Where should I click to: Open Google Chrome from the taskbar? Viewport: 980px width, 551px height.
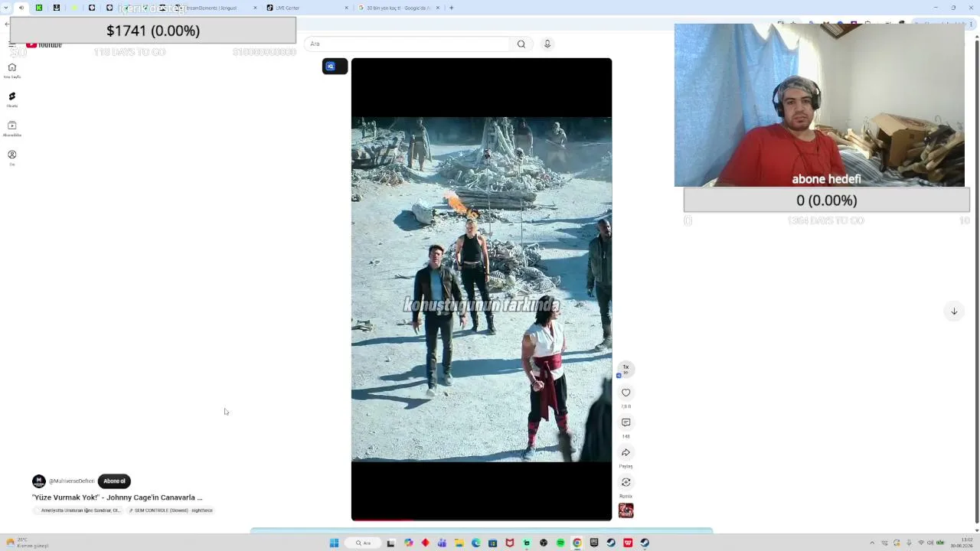[577, 543]
